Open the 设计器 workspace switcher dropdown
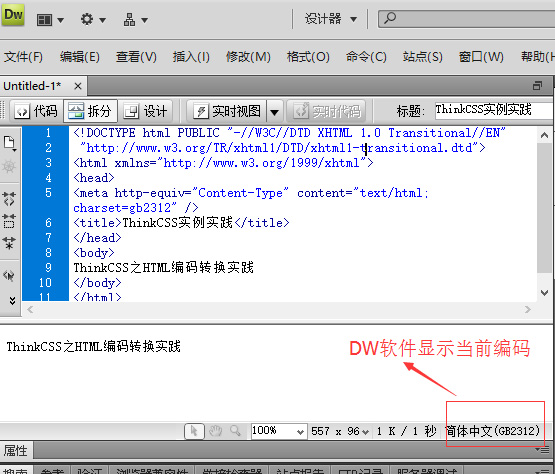This screenshot has height=474, width=555. click(x=331, y=19)
